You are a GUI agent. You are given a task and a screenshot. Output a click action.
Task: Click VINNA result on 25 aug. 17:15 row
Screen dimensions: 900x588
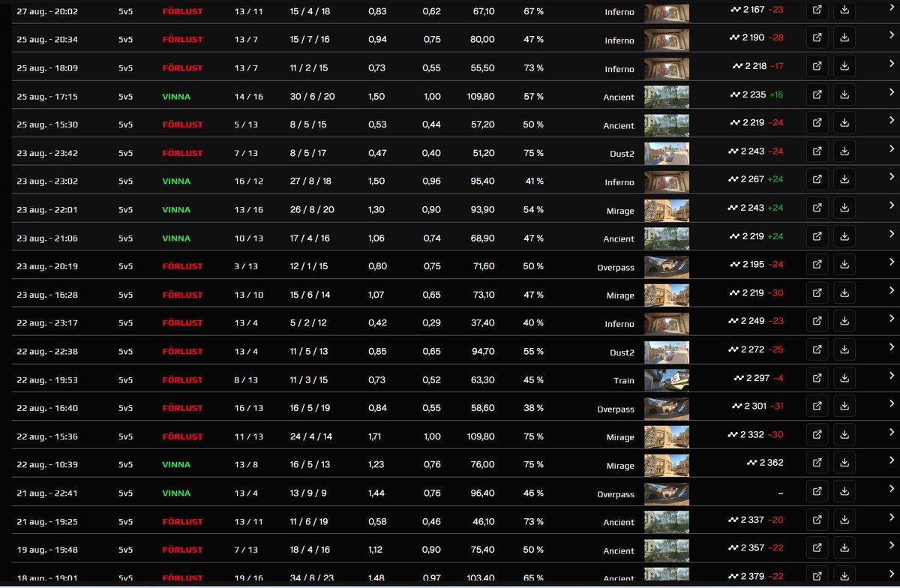[x=176, y=97]
